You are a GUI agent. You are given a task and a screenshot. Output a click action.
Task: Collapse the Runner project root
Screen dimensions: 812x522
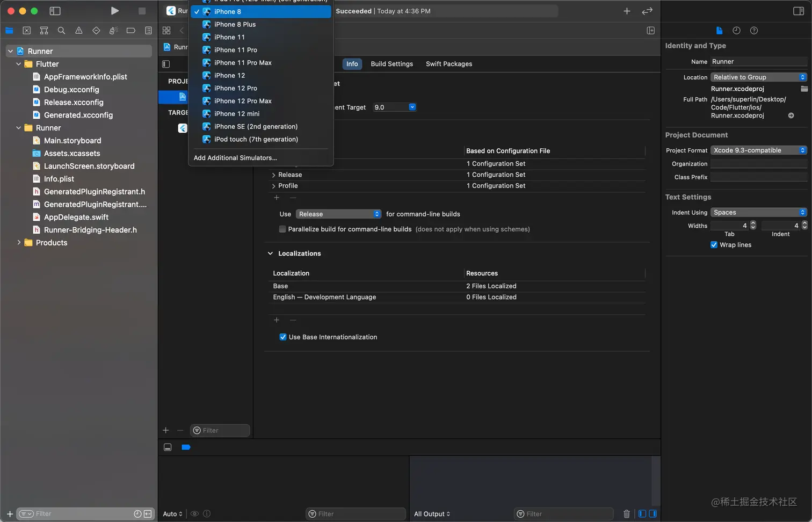point(10,51)
